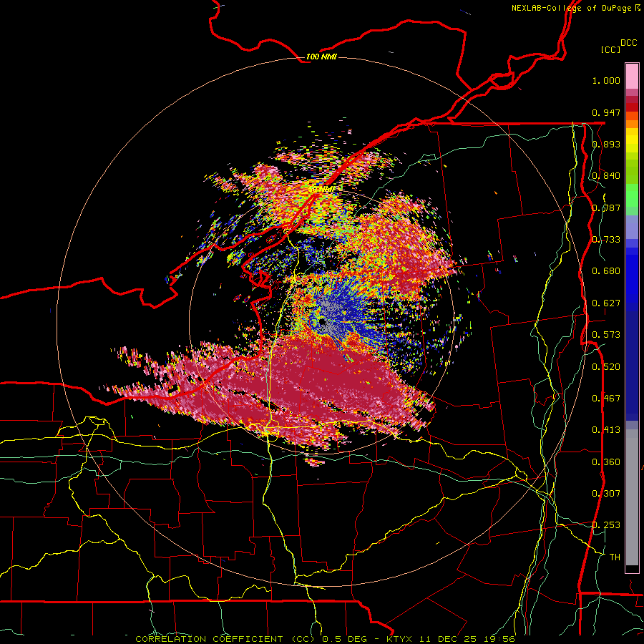
Task: Click the [CC] units label near the color bar
Action: pyautogui.click(x=610, y=49)
